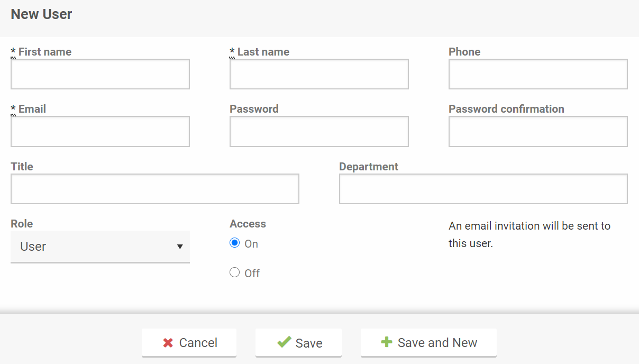The width and height of the screenshot is (639, 364).
Task: Click the red X Cancel icon
Action: click(x=168, y=343)
